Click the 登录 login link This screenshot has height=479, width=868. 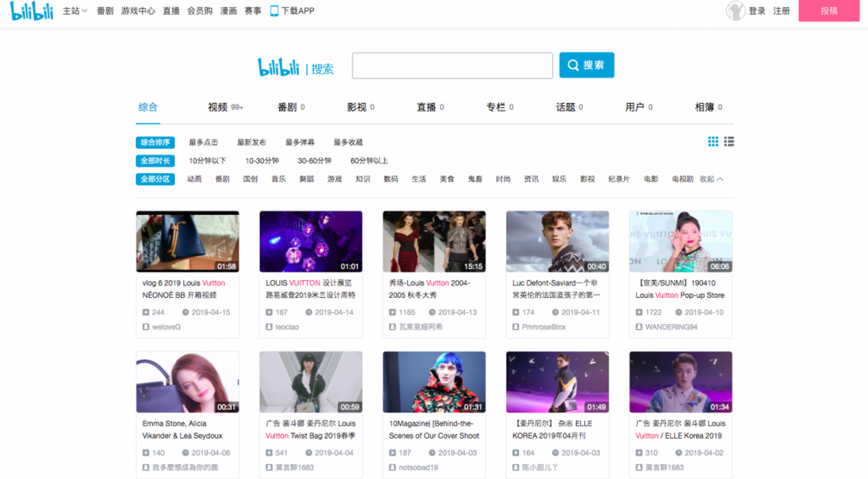click(x=757, y=11)
